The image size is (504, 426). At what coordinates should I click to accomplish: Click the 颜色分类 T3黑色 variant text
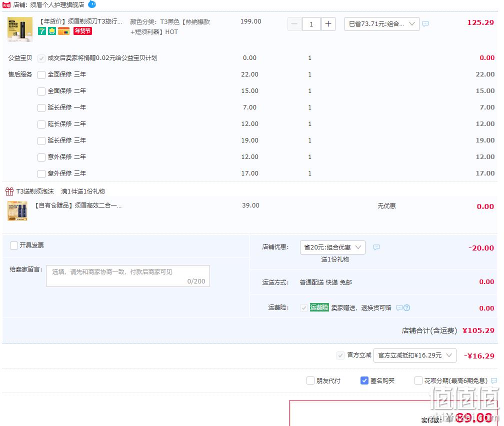(x=170, y=26)
